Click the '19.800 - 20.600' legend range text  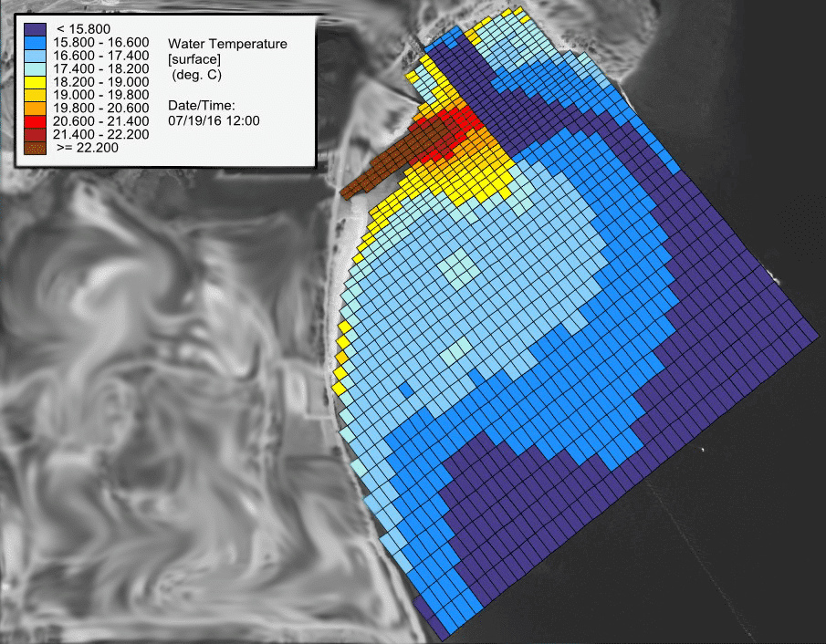coord(100,109)
